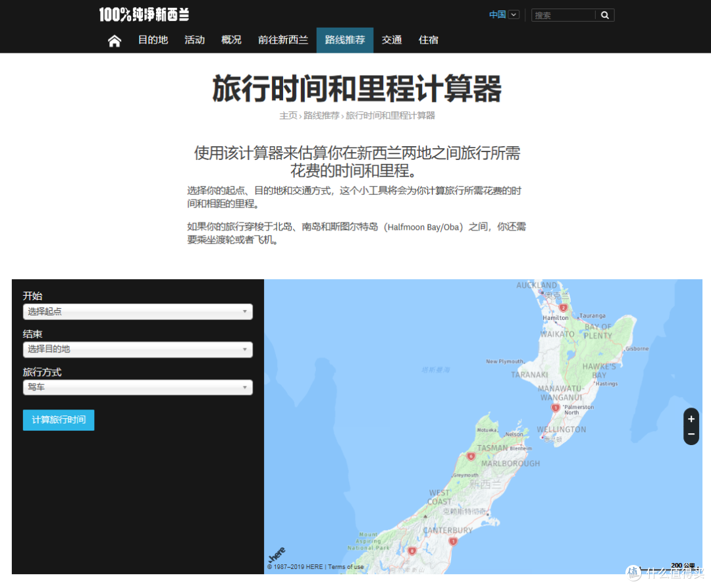Click the Gisborne label on map
This screenshot has width=711, height=588.
point(637,348)
